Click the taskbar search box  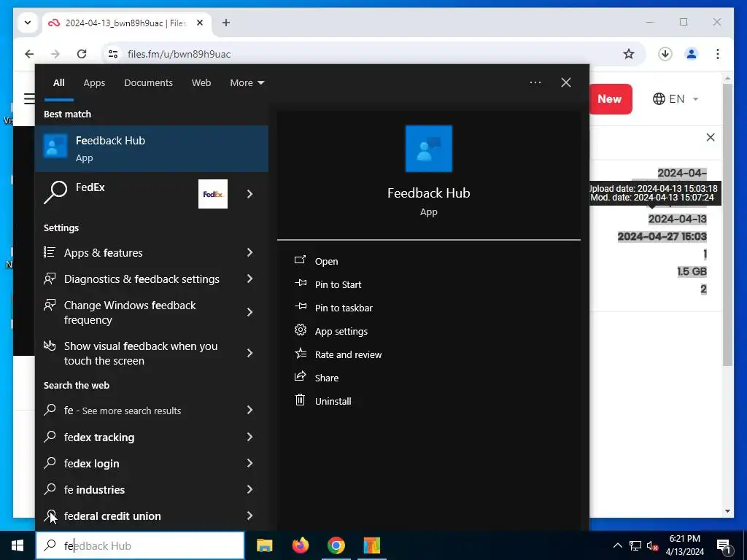click(140, 545)
